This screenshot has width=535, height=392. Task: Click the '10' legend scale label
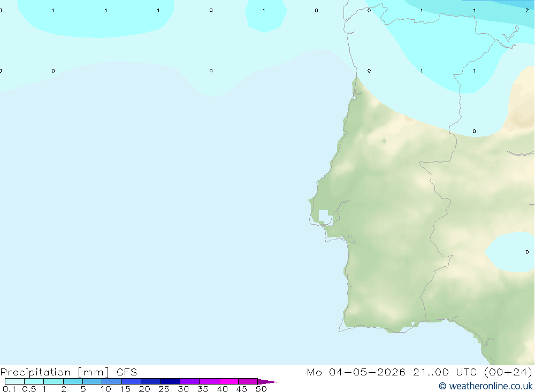[x=106, y=389]
